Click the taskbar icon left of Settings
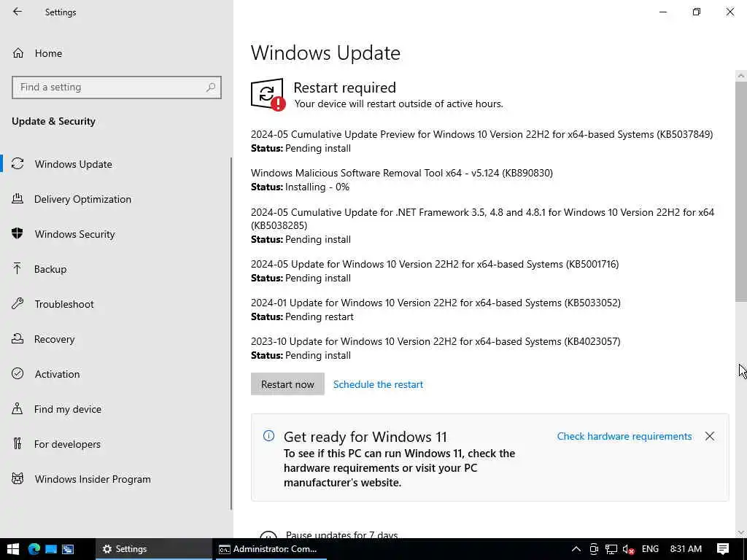 click(x=68, y=549)
